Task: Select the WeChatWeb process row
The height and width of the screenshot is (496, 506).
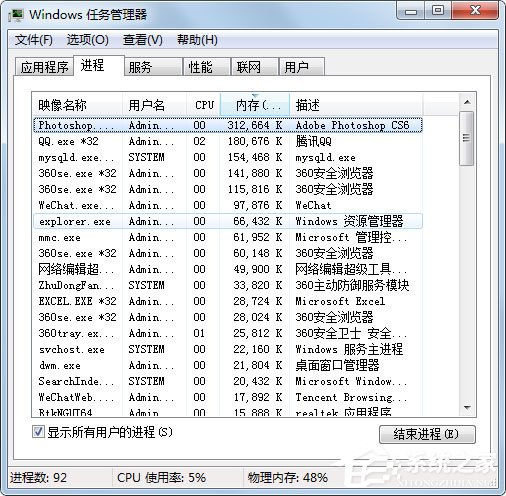Action: pyautogui.click(x=228, y=397)
